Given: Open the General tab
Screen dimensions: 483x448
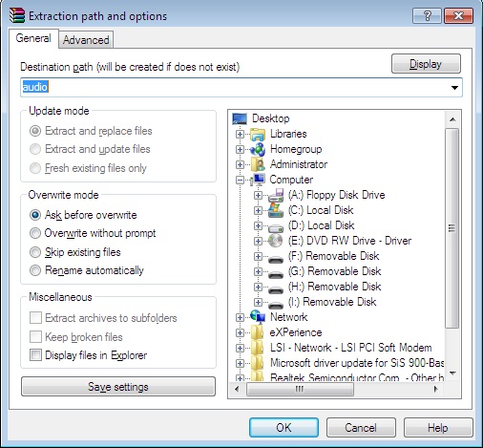Looking at the screenshot, I should pos(33,38).
